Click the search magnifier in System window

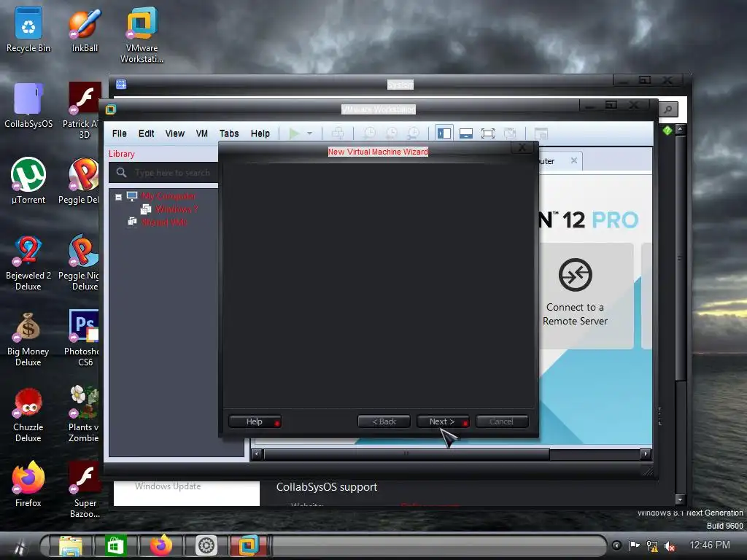click(x=668, y=110)
